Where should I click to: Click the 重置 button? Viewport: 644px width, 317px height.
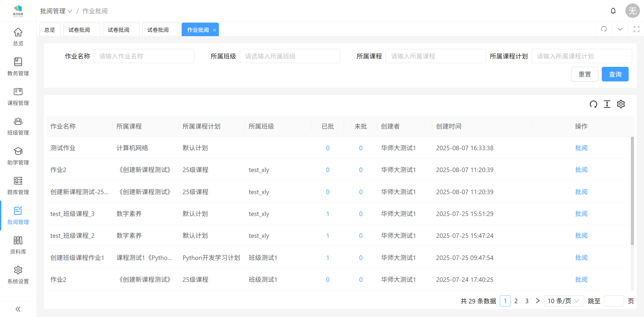pos(585,74)
